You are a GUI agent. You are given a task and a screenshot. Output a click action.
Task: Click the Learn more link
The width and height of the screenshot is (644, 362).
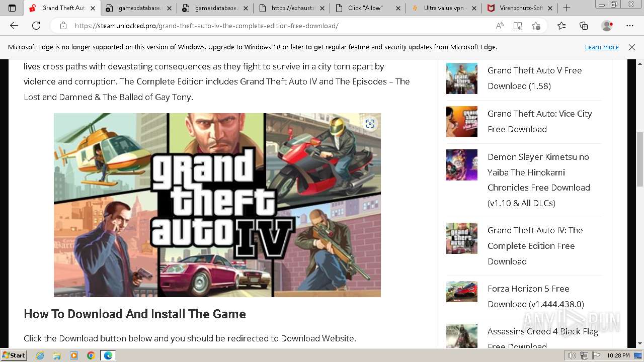click(602, 47)
